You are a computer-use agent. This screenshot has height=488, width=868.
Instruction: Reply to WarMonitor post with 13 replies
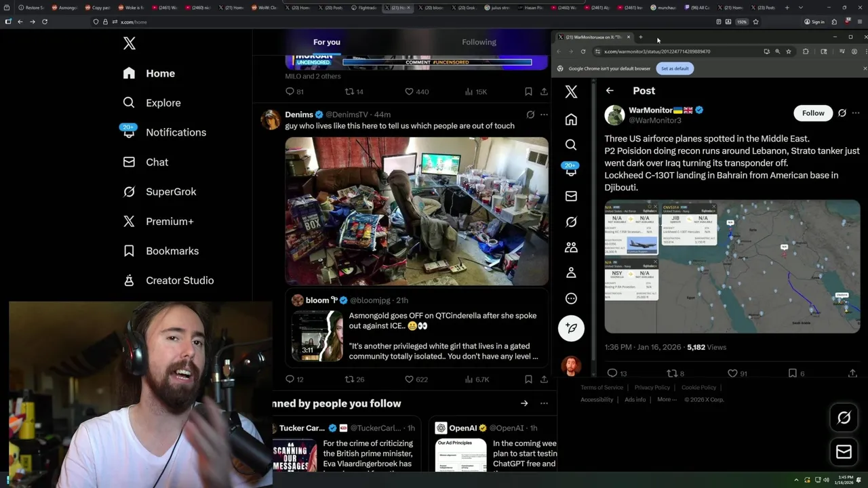point(617,373)
